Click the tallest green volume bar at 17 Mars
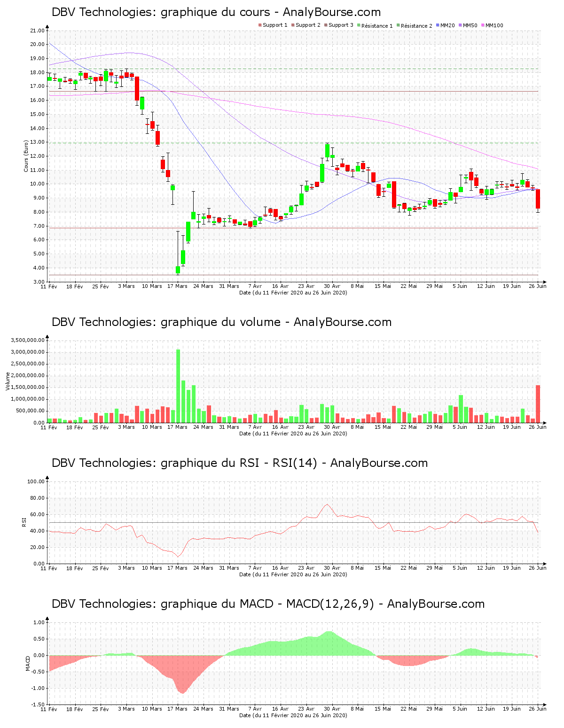Screen dimensions: 564x728 click(x=178, y=386)
